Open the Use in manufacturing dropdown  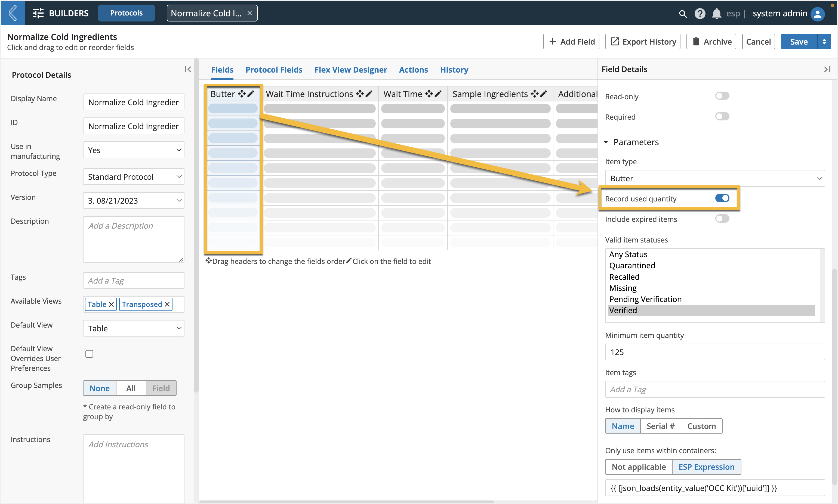[x=134, y=150]
